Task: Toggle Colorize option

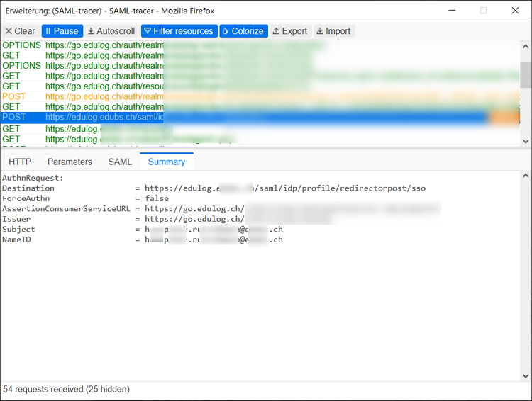Action: tap(243, 31)
